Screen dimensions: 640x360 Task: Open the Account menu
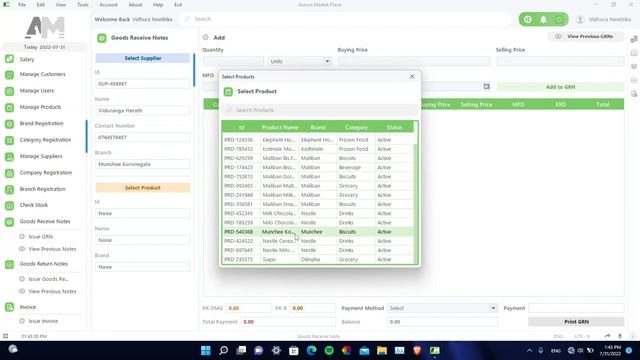pos(108,5)
